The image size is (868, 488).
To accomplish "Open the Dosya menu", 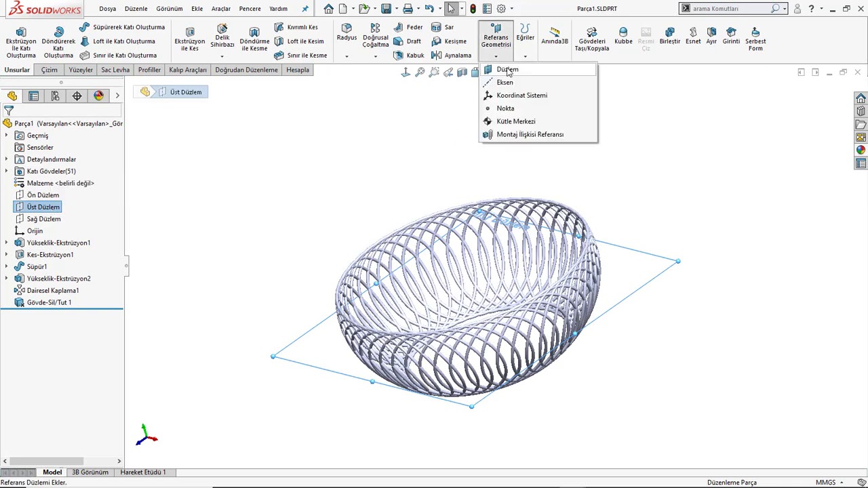I will (x=107, y=9).
